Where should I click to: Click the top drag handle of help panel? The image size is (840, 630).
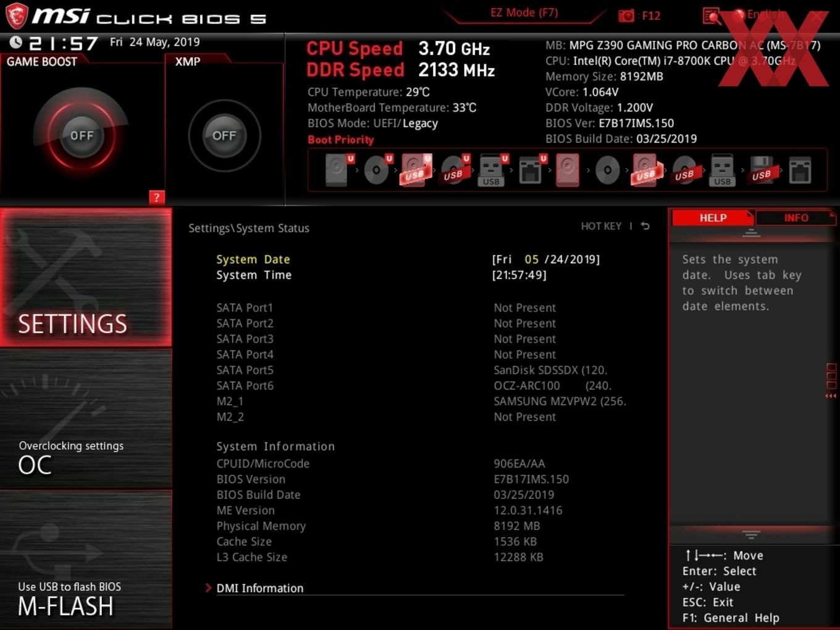pos(751,233)
